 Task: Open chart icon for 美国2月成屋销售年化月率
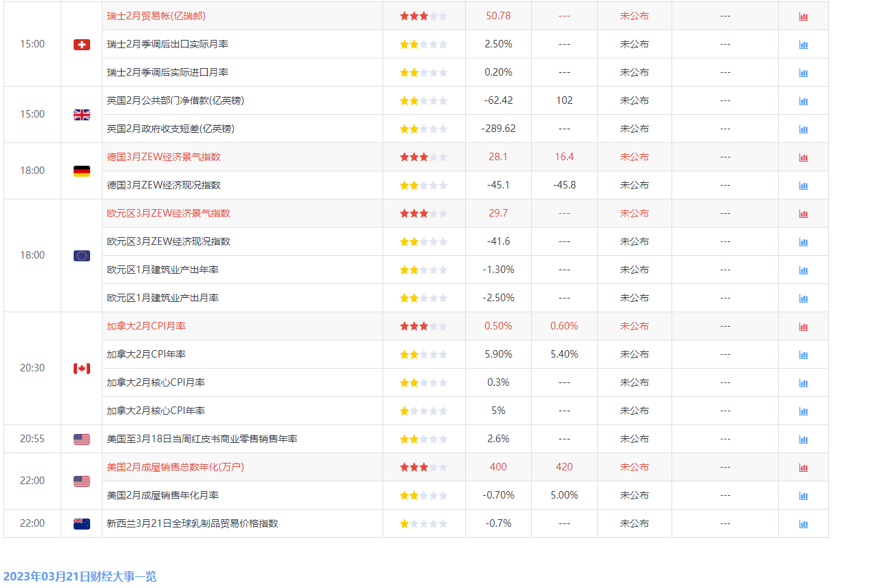(x=803, y=496)
